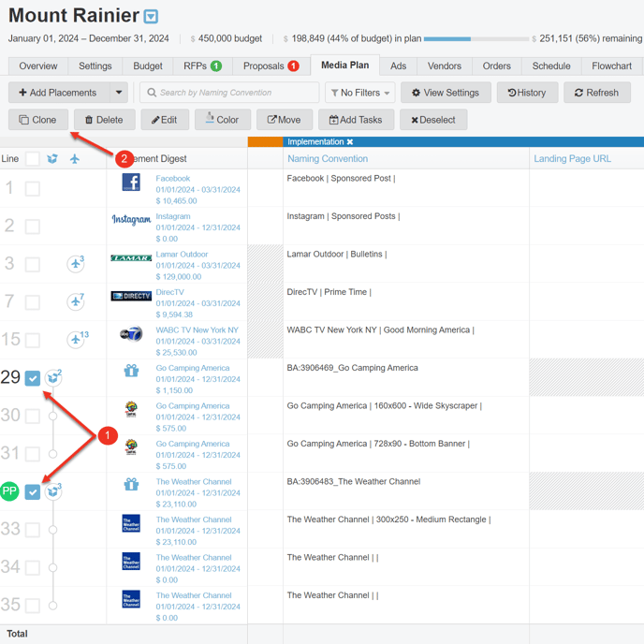644x644 pixels.
Task: Go to the Schedule tab
Action: pyautogui.click(x=551, y=66)
